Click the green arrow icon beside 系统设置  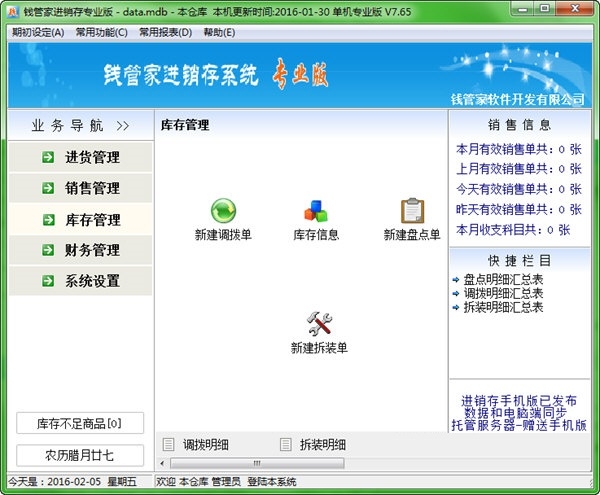[48, 281]
